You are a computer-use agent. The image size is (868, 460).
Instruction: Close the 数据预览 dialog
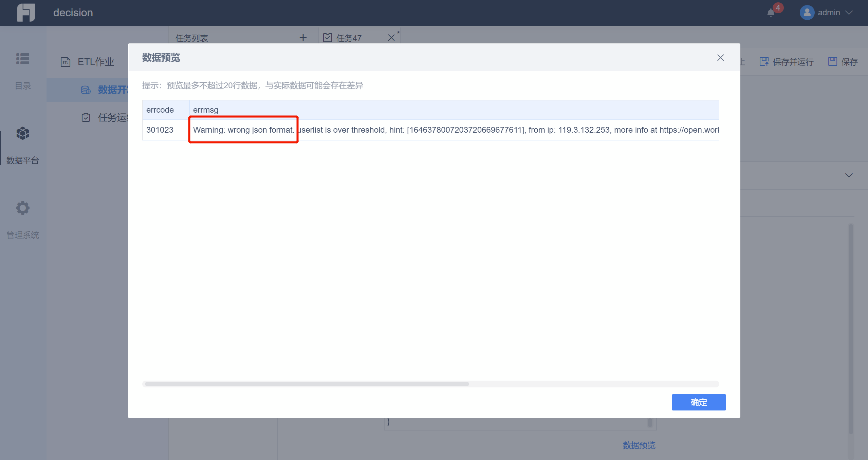720,58
